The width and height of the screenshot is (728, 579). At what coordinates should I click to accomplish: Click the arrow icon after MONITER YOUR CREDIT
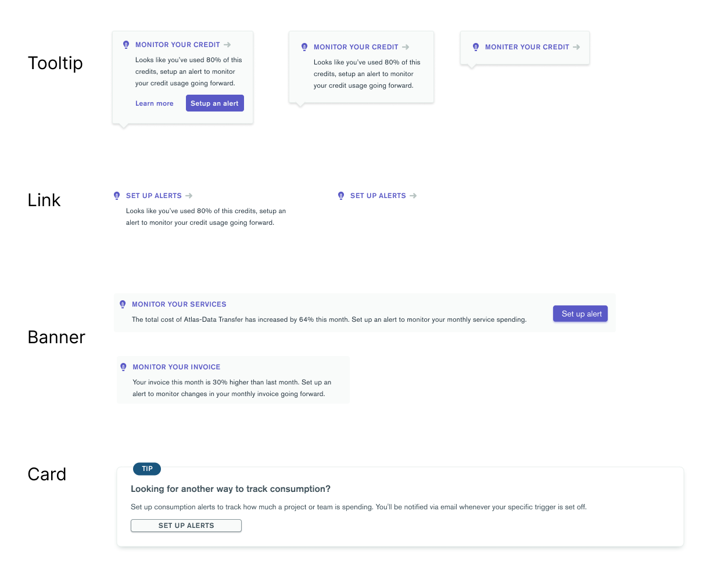tap(576, 47)
